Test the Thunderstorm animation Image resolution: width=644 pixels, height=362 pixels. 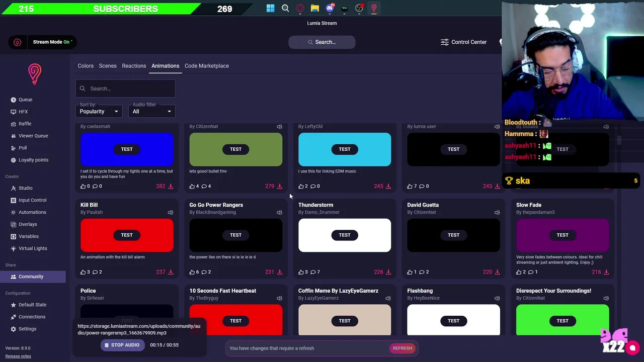(x=345, y=235)
